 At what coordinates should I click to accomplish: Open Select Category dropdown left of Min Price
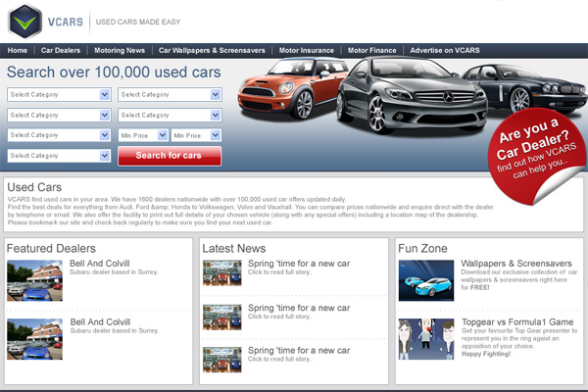tap(59, 135)
